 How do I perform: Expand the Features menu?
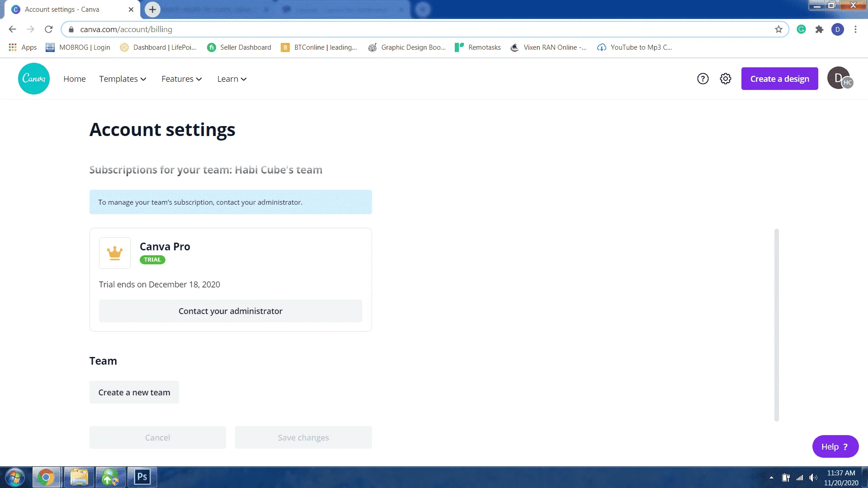tap(182, 79)
